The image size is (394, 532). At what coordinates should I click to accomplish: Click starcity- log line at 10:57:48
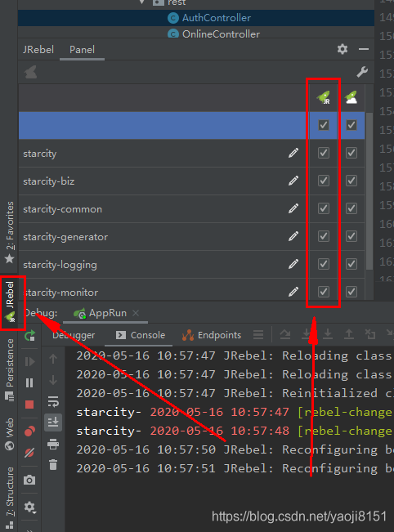pos(235,431)
